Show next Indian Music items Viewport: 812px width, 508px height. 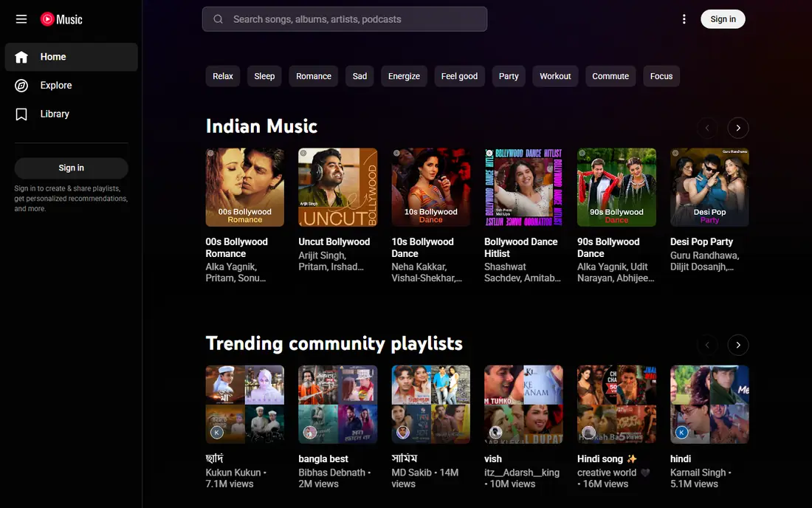pos(738,128)
